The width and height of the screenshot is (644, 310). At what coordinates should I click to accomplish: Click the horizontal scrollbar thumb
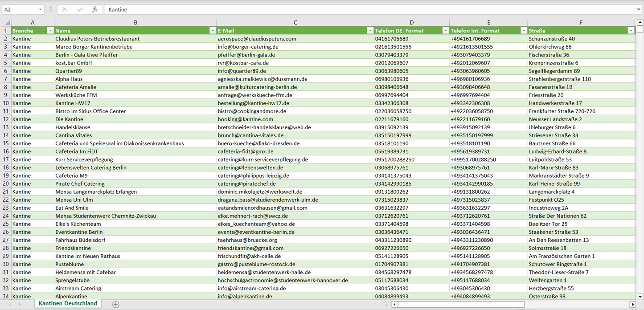(x=461, y=304)
